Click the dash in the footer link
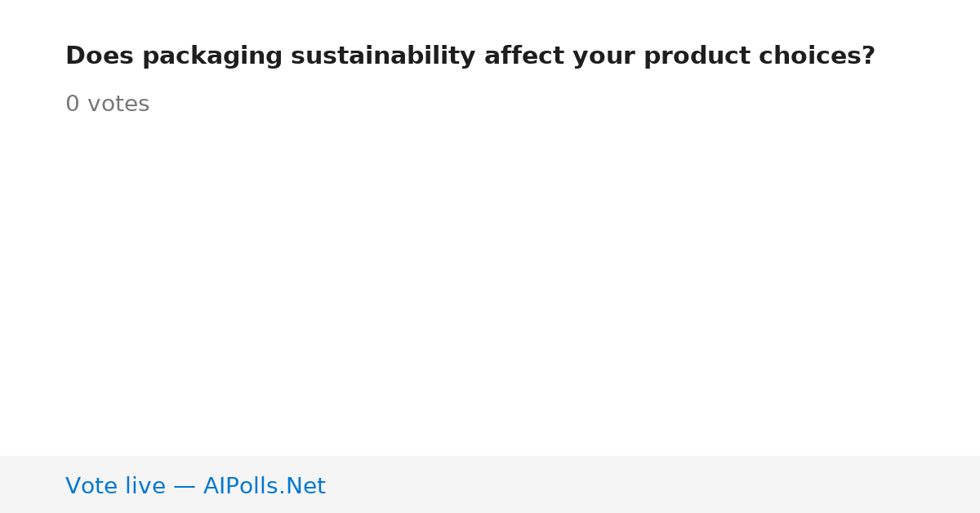Viewport: 980px width, 513px height. click(x=185, y=487)
